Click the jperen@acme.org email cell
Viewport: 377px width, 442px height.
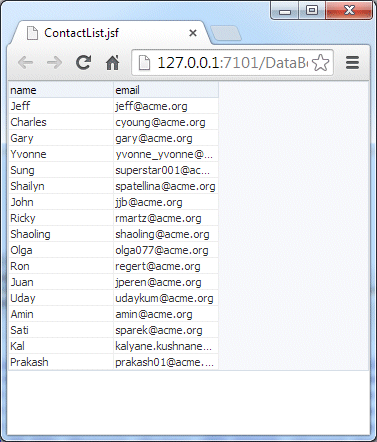pyautogui.click(x=166, y=282)
